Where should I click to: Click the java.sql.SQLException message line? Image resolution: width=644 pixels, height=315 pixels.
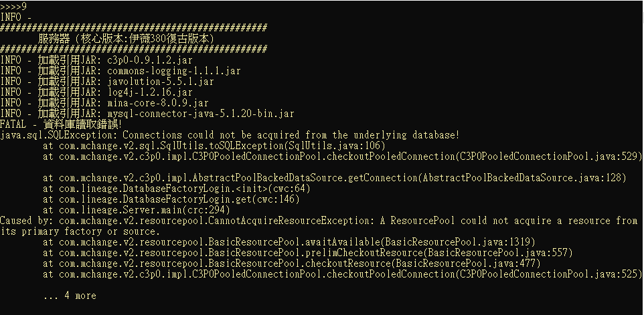coord(230,135)
